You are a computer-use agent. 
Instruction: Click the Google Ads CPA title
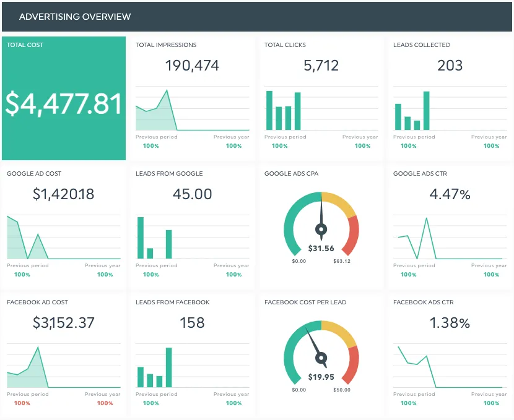pyautogui.click(x=292, y=173)
